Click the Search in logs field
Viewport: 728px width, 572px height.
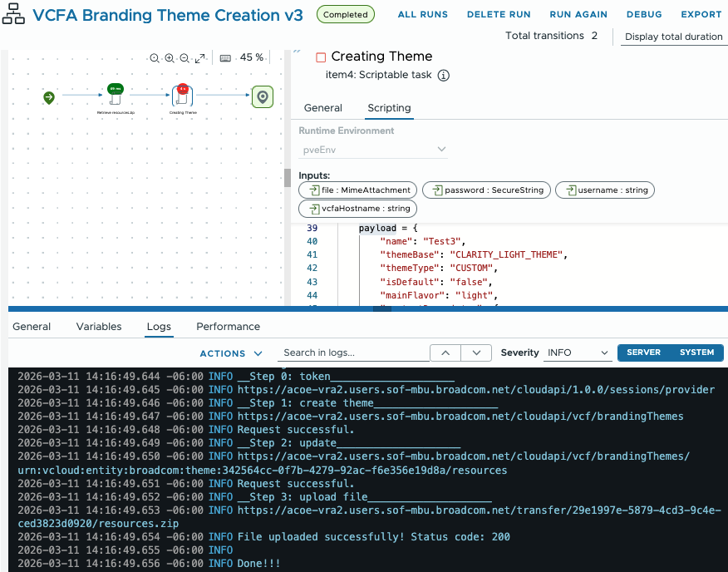[x=352, y=353]
